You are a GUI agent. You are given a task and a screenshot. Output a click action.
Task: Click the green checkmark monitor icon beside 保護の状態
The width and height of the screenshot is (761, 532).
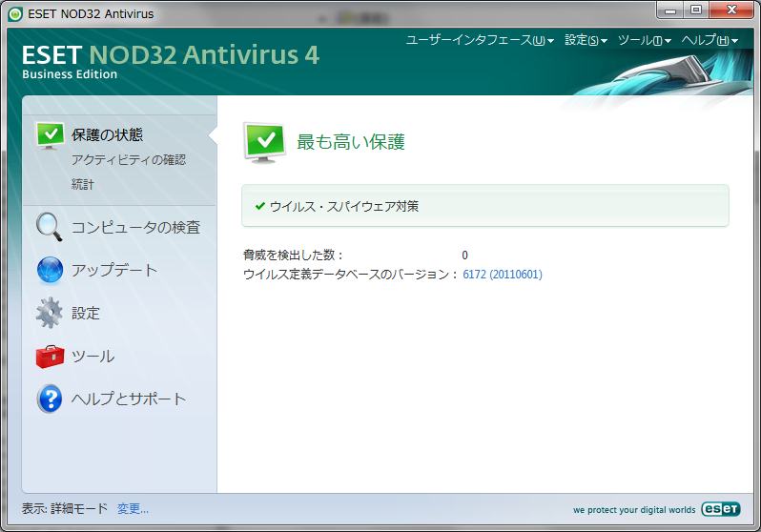(50, 135)
